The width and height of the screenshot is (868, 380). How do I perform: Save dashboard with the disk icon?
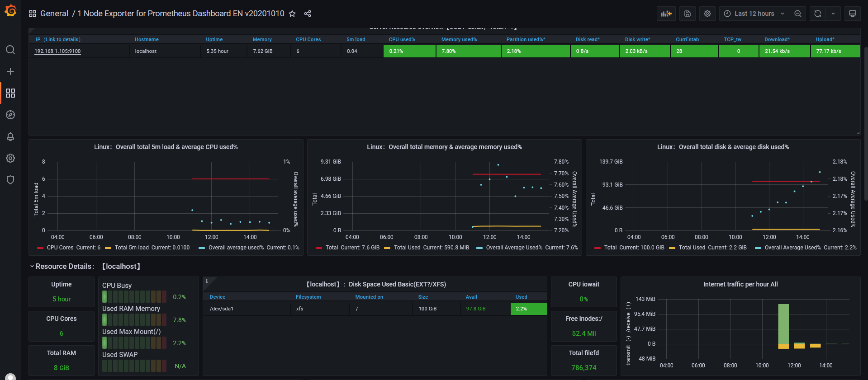pyautogui.click(x=688, y=14)
